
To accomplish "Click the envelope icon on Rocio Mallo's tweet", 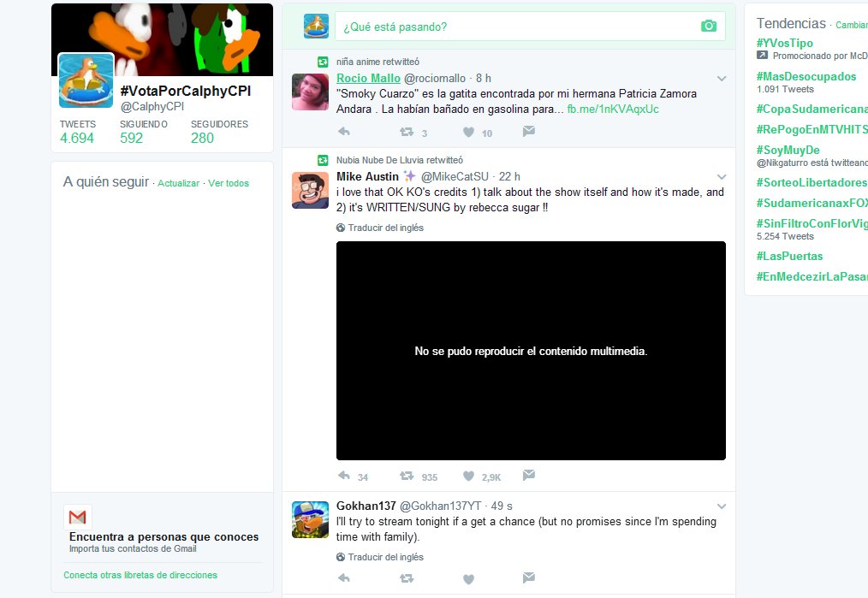I will point(528,131).
